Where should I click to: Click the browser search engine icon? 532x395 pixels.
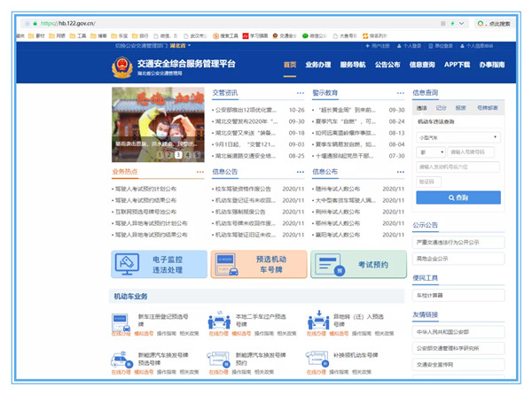click(481, 23)
